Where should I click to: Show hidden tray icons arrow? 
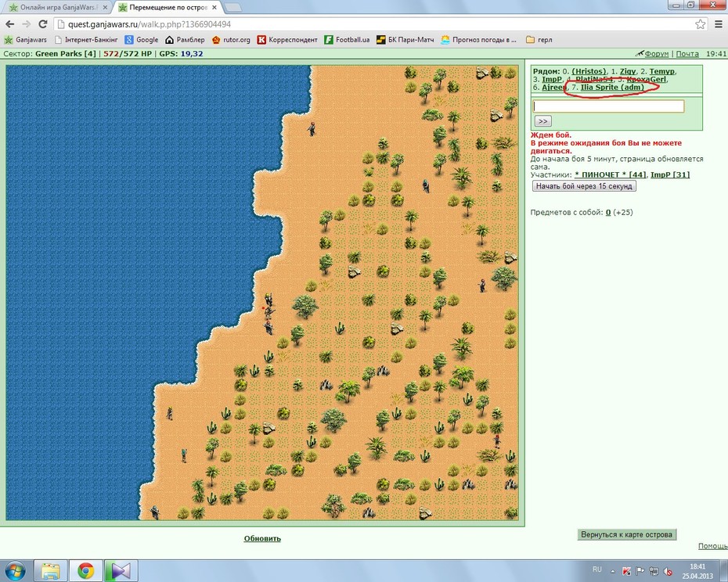point(613,571)
